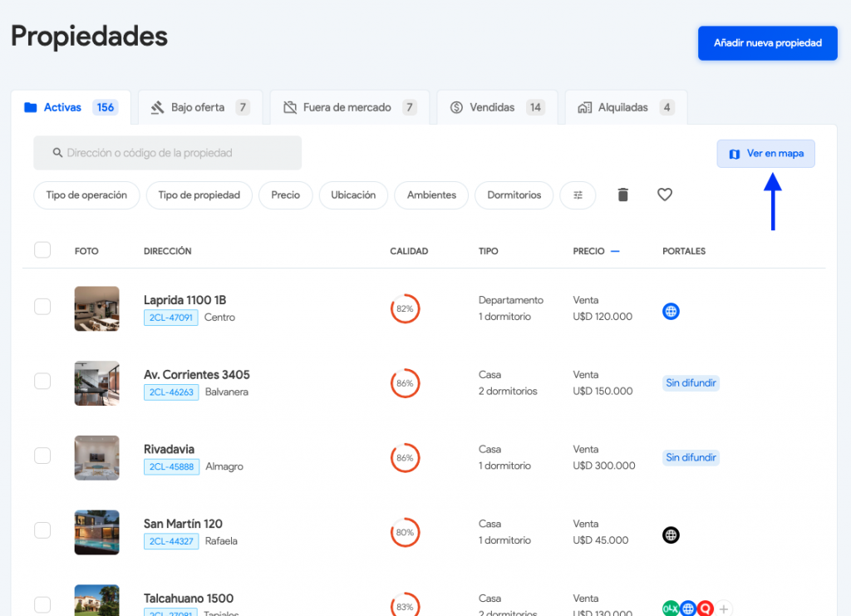Image resolution: width=851 pixels, height=616 pixels.
Task: Click the PORTALES column header
Action: pyautogui.click(x=684, y=251)
